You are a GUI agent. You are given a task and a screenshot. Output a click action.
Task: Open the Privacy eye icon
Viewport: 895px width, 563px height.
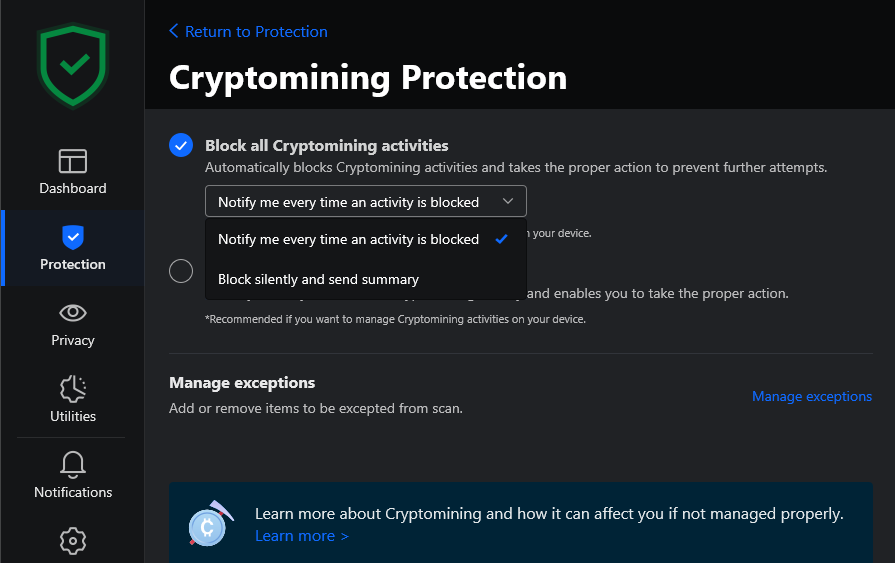tap(73, 313)
